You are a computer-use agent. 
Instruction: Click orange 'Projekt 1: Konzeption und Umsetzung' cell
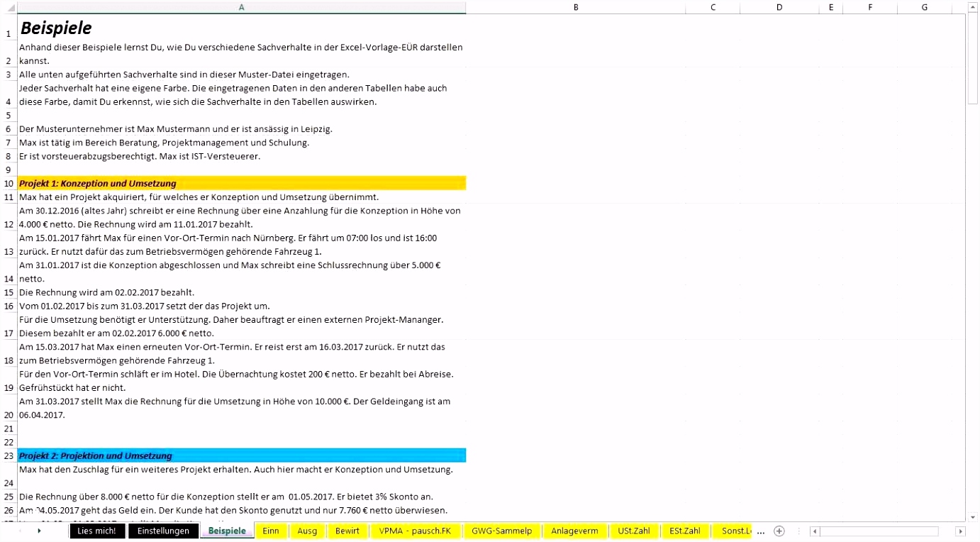242,183
